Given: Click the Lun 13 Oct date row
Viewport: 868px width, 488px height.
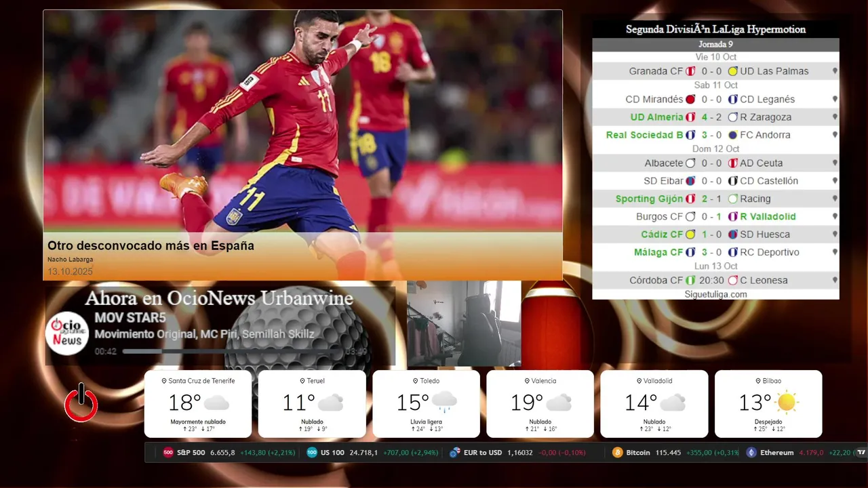Looking at the screenshot, I should click(715, 266).
